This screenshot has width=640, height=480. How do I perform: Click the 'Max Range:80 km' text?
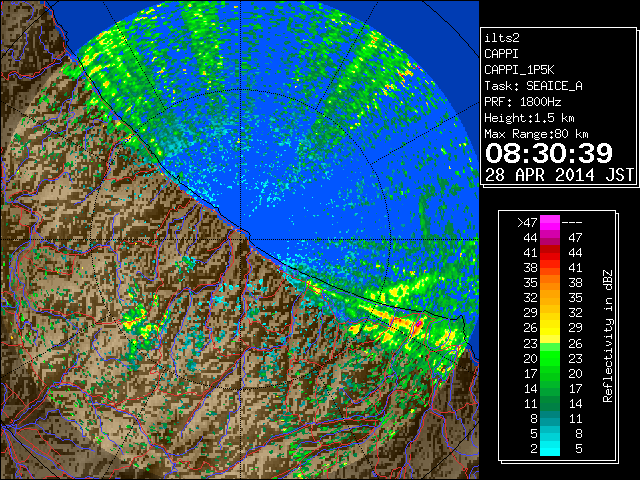click(536, 134)
